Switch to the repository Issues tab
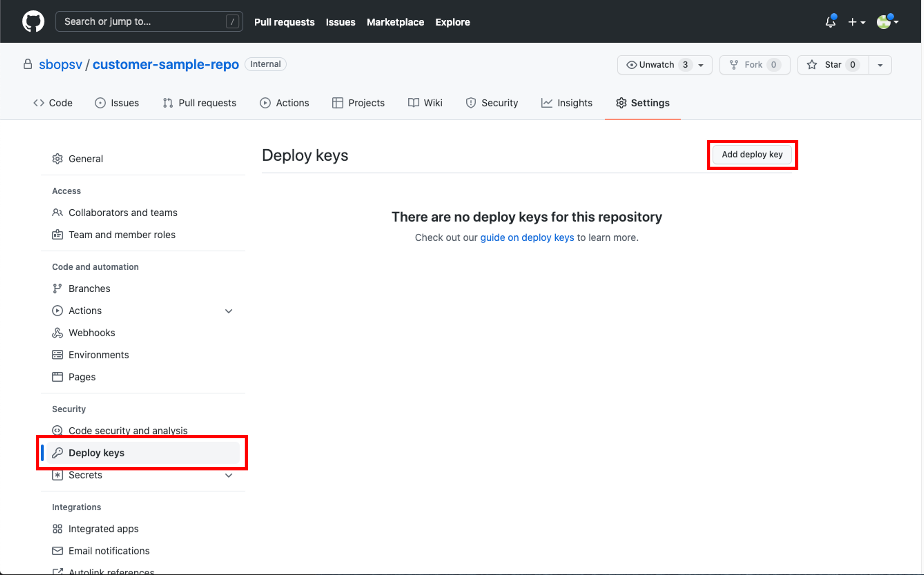 pos(117,103)
